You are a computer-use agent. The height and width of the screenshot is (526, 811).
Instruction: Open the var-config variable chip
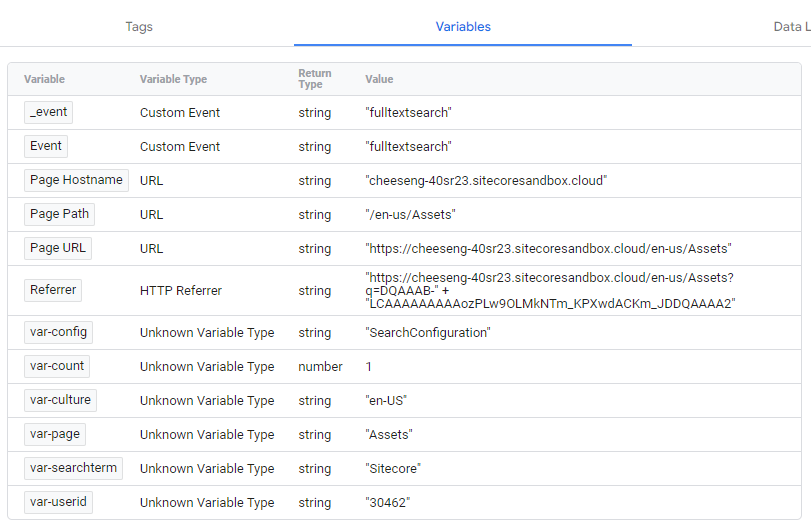(58, 332)
